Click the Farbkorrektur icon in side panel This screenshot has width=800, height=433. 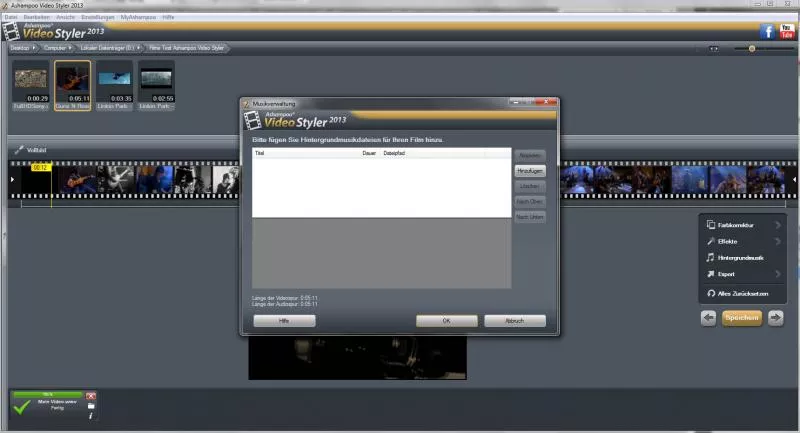(x=711, y=225)
